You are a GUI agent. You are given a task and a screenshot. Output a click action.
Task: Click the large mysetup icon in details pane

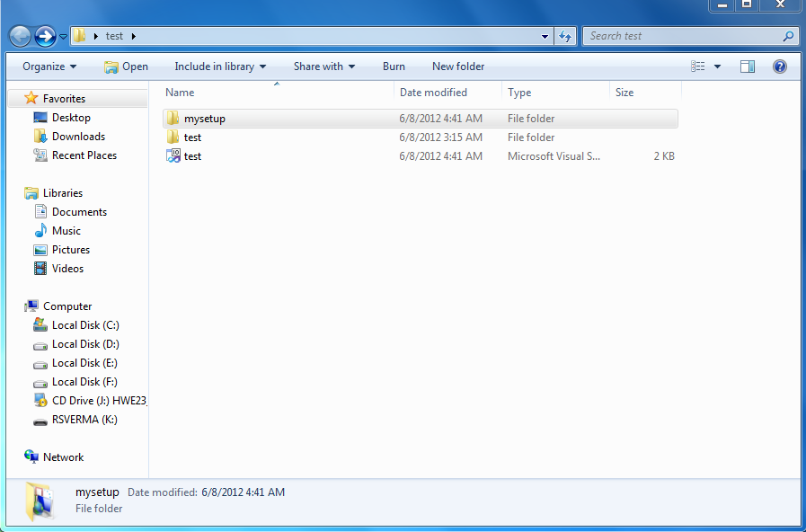point(40,501)
